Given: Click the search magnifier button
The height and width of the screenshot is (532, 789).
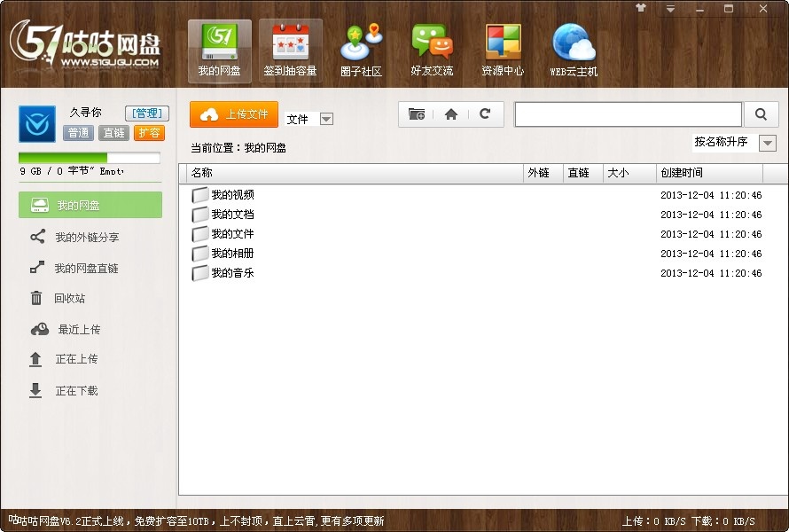Looking at the screenshot, I should [761, 114].
